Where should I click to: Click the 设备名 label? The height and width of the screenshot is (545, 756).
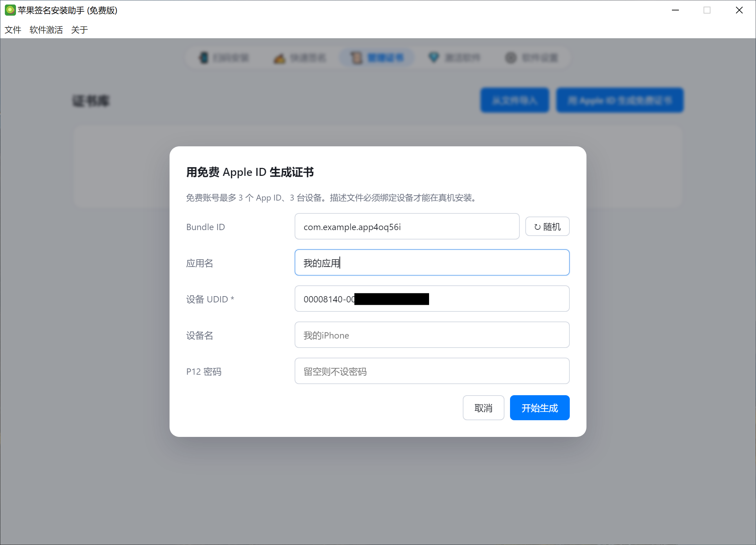[199, 335]
